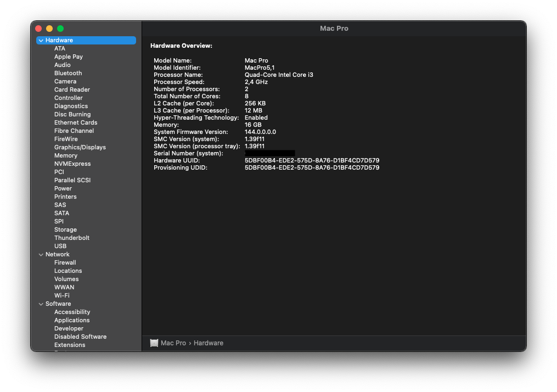Collapse the Software section chevron

(x=41, y=304)
